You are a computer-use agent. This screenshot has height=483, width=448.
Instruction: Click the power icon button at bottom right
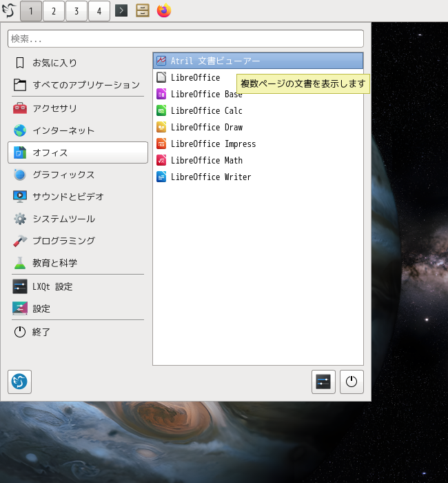(x=352, y=382)
